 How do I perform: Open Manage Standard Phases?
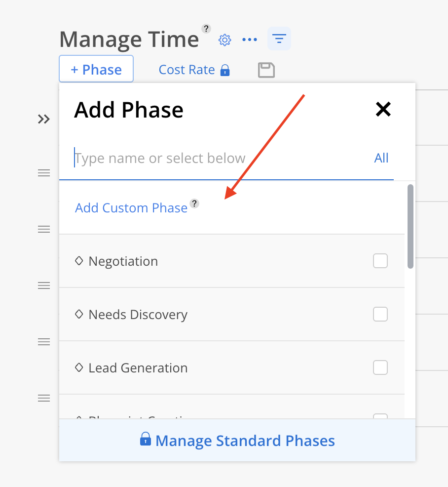(237, 440)
